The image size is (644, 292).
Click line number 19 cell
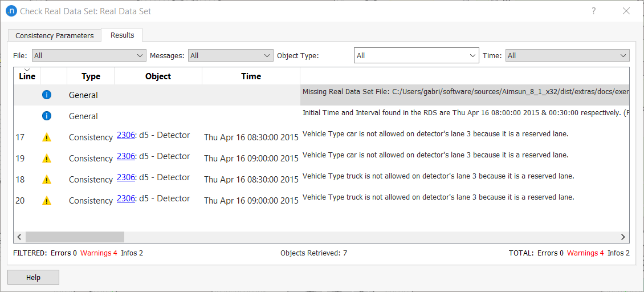pyautogui.click(x=20, y=159)
